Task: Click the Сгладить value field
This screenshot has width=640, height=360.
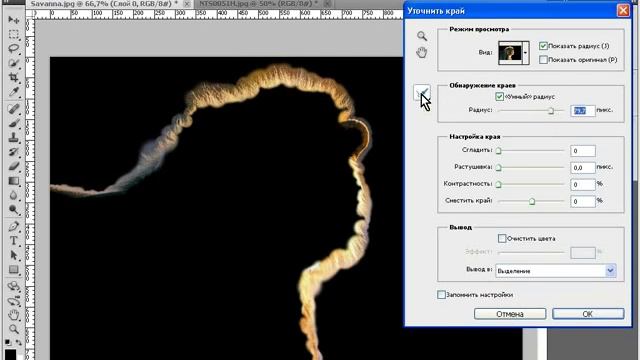Action: (x=582, y=151)
